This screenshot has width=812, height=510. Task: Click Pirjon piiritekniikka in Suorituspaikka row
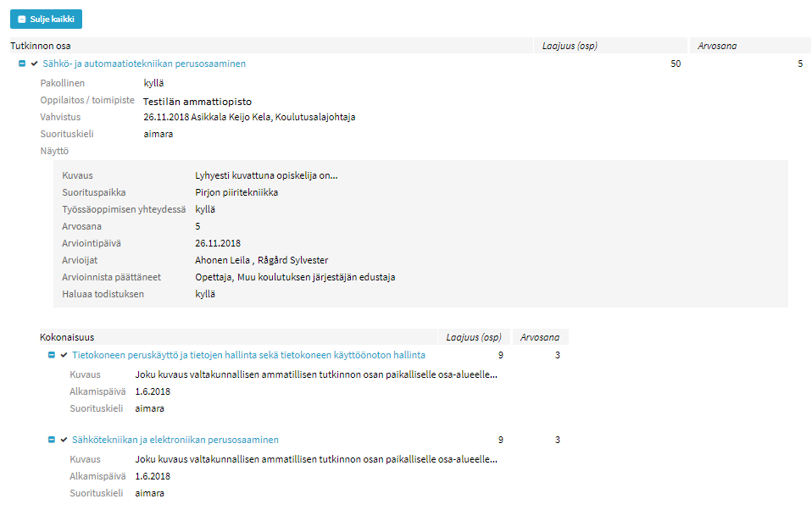[x=236, y=192]
